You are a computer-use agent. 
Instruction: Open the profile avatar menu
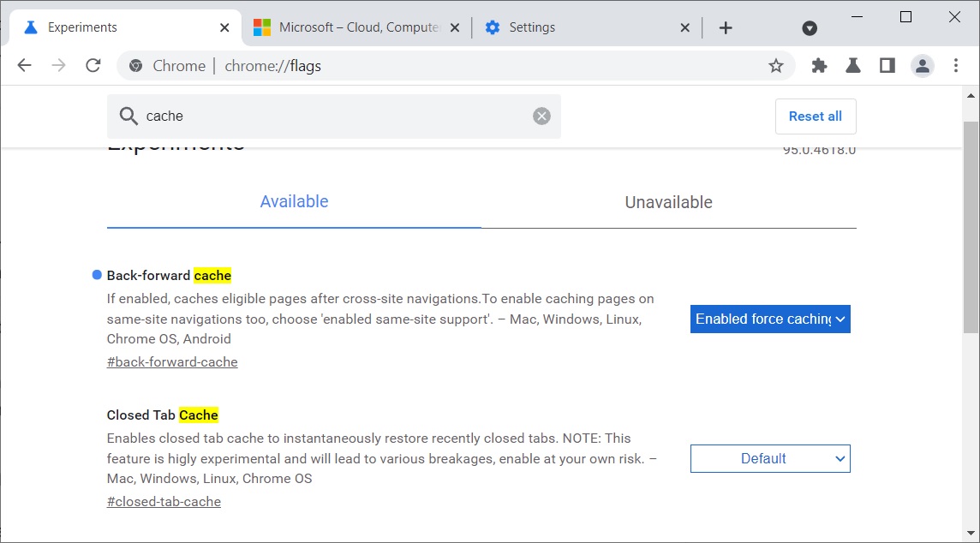[x=922, y=66]
